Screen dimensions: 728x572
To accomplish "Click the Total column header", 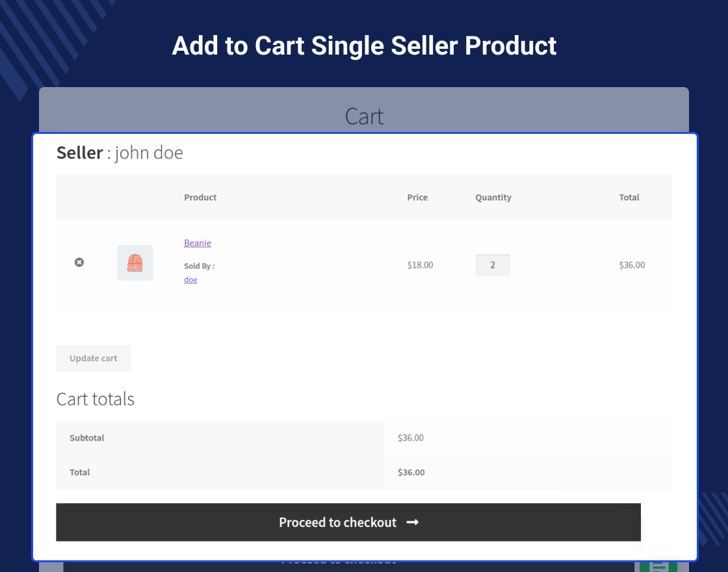I will pos(629,198).
